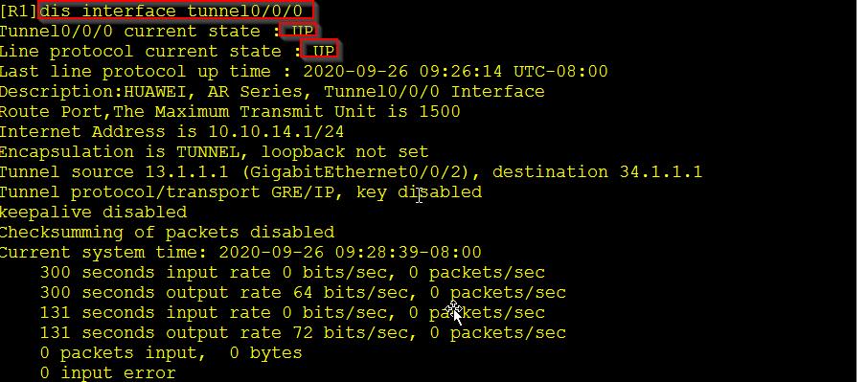Viewport: 868px width, 382px height.
Task: Click the tunnel source address 13.1.1.1
Action: (x=187, y=172)
